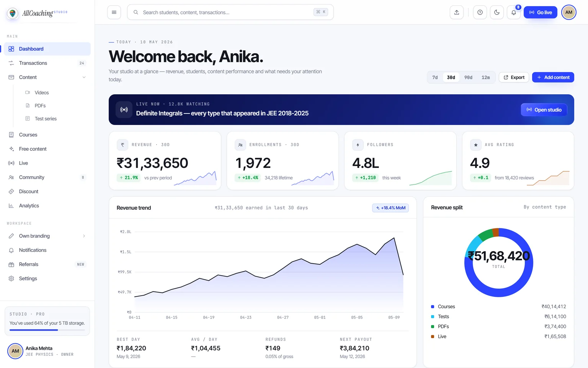Click the star icon on Avg Rating card
This screenshot has height=368, width=588.
[476, 145]
